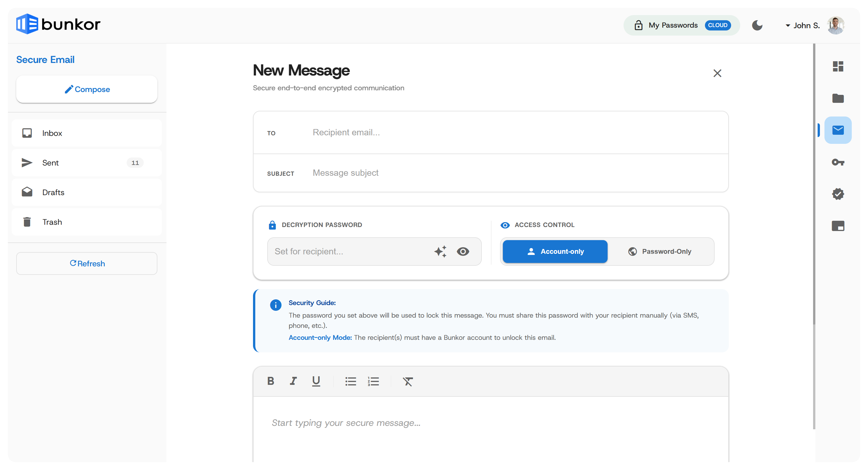Click the Compose button

[87, 89]
